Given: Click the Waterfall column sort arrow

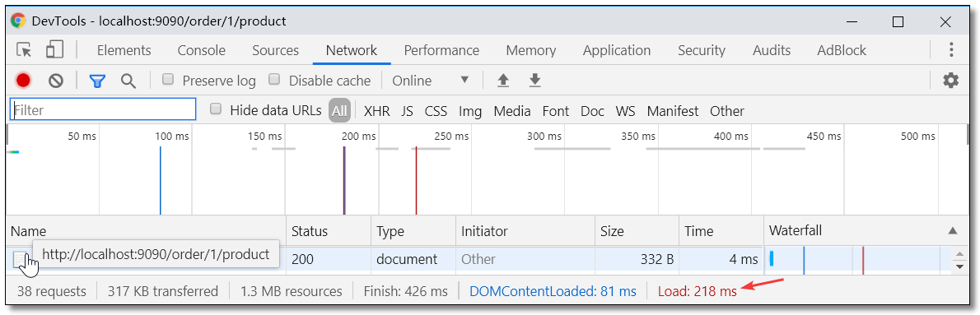Looking at the screenshot, I should (x=953, y=231).
